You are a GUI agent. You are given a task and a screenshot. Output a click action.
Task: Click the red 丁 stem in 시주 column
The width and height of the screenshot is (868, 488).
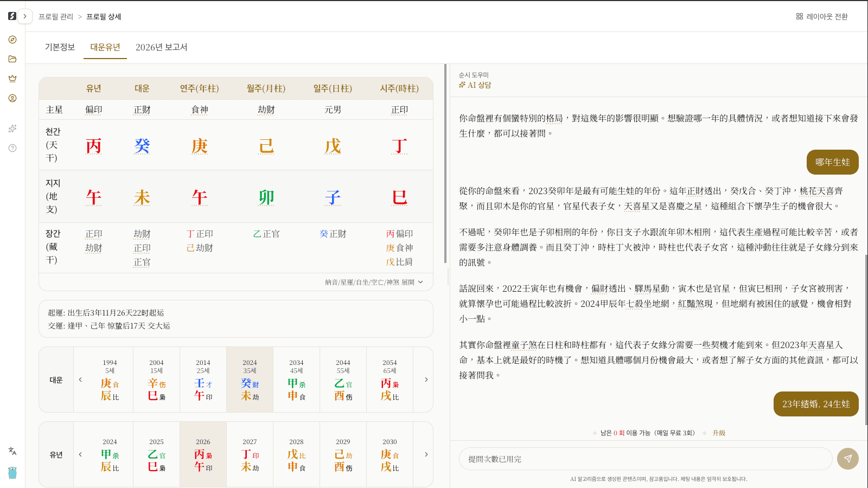[400, 146]
